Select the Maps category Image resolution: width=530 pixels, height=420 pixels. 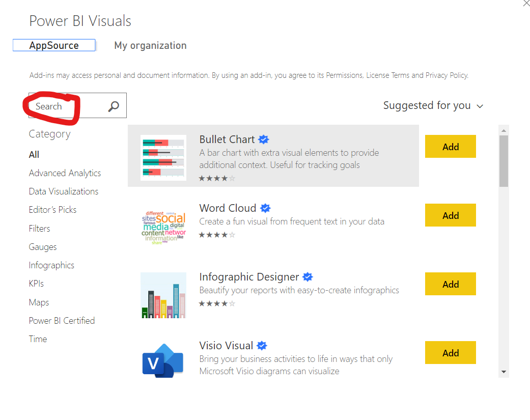click(39, 302)
